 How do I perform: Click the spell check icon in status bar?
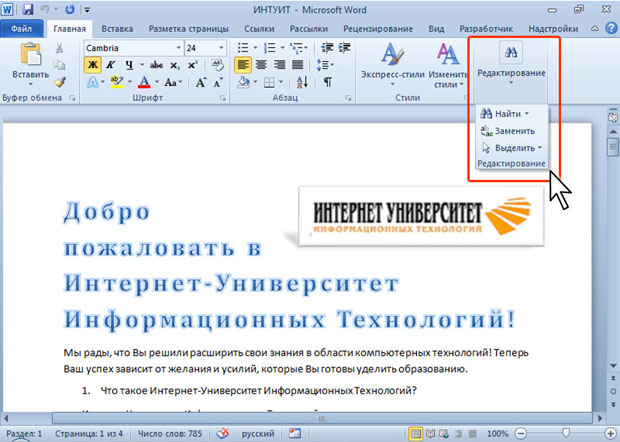pyautogui.click(x=223, y=434)
